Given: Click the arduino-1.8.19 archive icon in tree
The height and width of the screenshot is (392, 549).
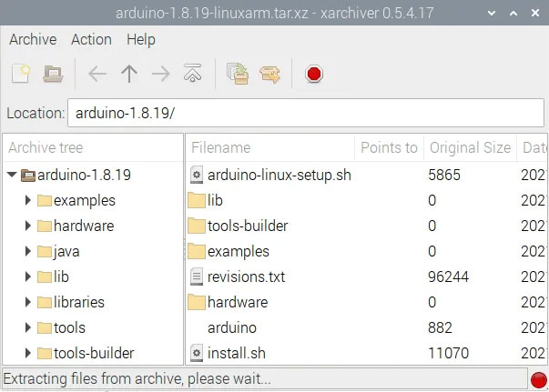Looking at the screenshot, I should tap(28, 175).
